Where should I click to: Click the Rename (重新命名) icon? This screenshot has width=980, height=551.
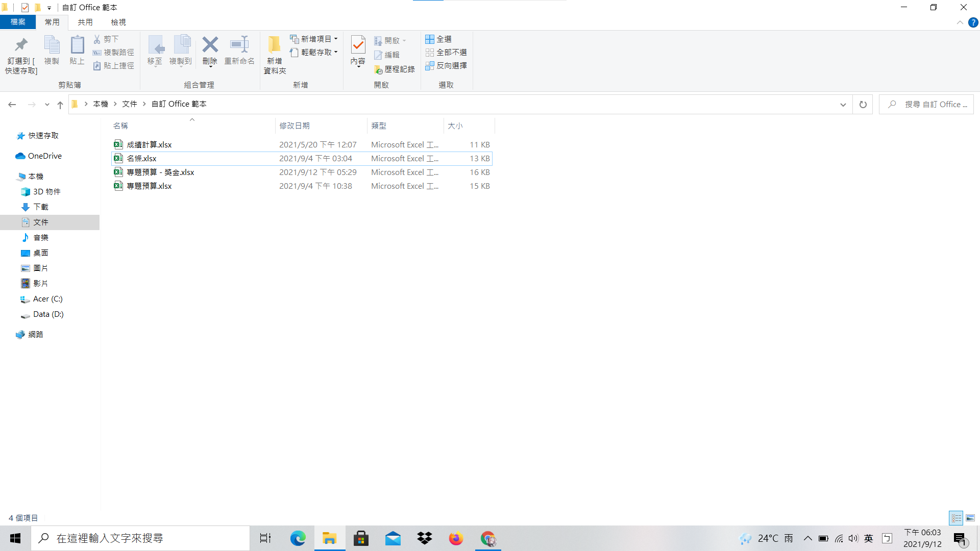[239, 51]
